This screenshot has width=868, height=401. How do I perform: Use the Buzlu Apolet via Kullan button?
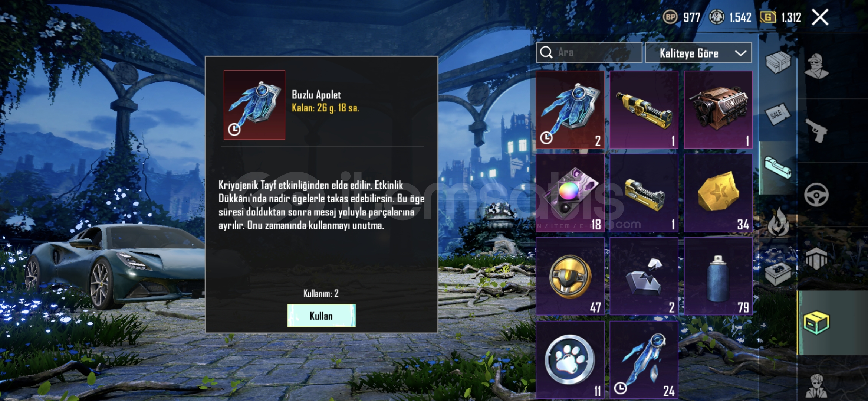click(x=321, y=316)
